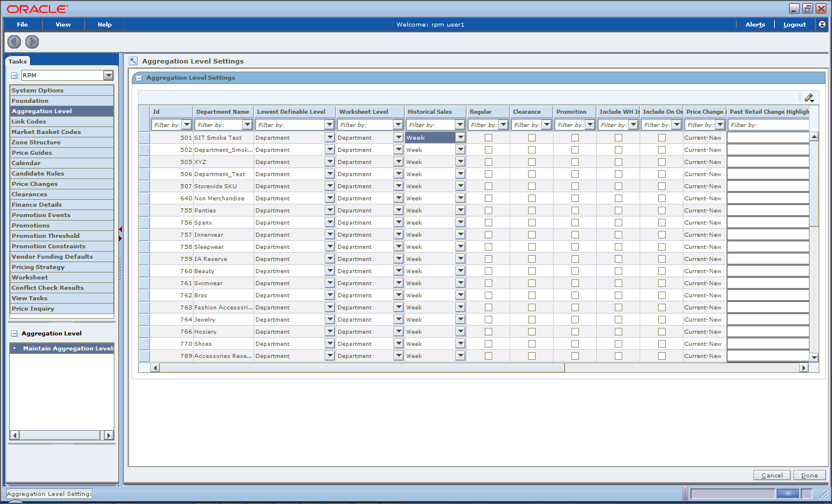Open the File menu
The height and width of the screenshot is (504, 832).
pos(22,24)
